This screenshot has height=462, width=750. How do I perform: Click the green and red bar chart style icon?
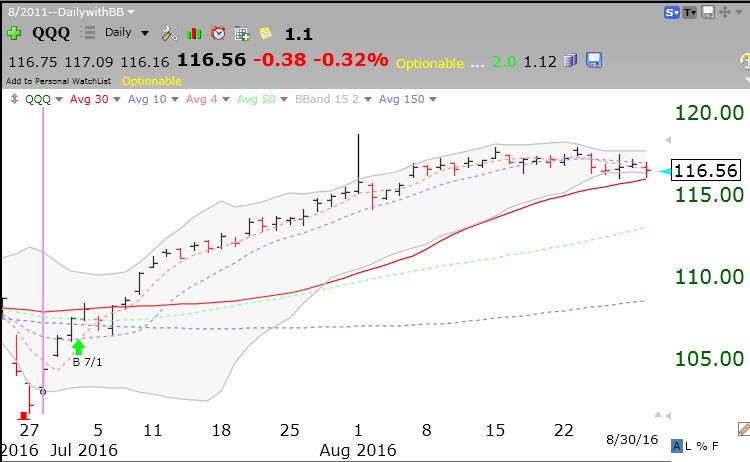click(194, 33)
